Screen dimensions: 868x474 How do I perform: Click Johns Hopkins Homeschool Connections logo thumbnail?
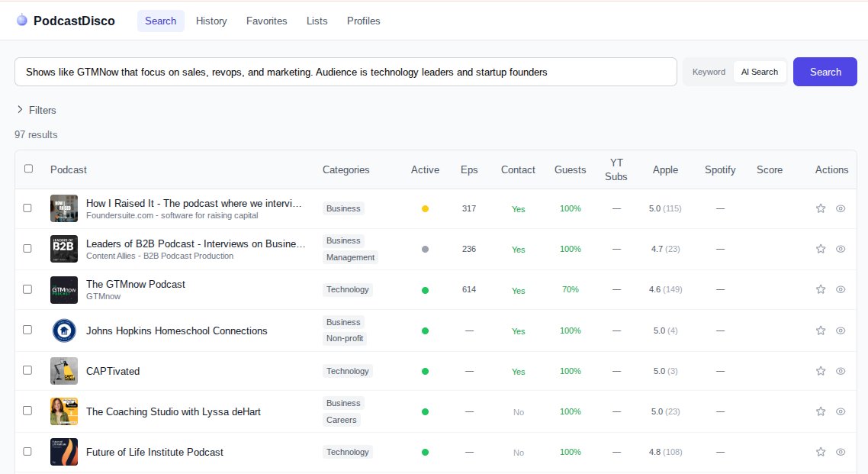tap(64, 331)
